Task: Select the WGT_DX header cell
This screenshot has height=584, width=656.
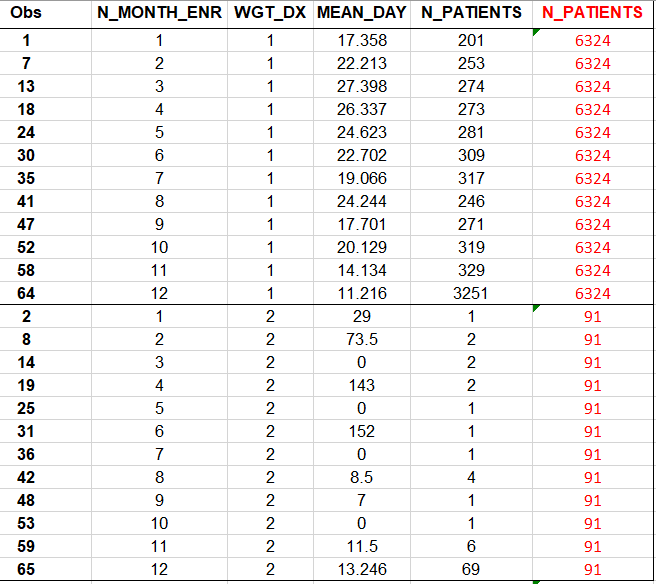Action: [x=269, y=13]
